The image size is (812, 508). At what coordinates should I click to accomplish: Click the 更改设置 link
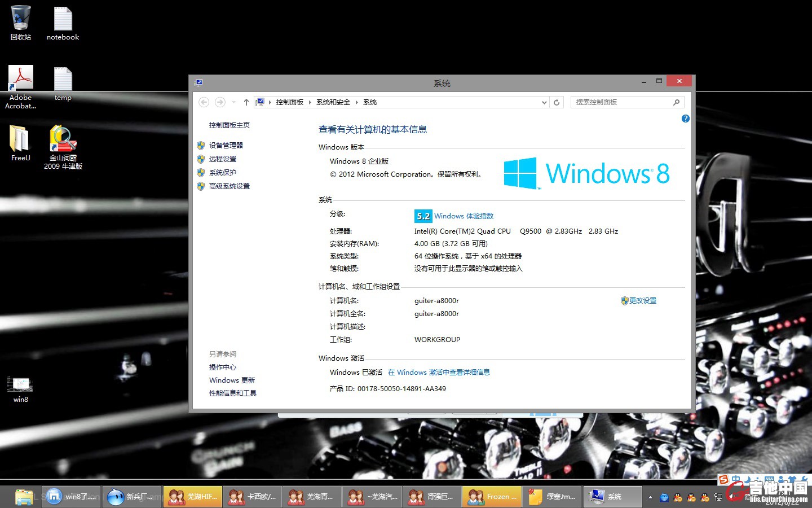click(643, 301)
